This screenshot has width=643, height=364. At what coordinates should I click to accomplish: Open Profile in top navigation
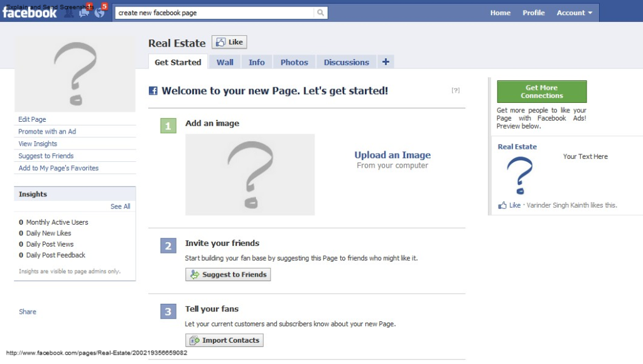click(534, 13)
